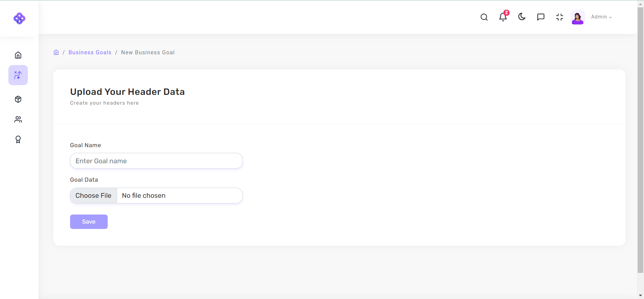This screenshot has height=299, width=644.
Task: Open the home icon in sidebar
Action: click(18, 55)
